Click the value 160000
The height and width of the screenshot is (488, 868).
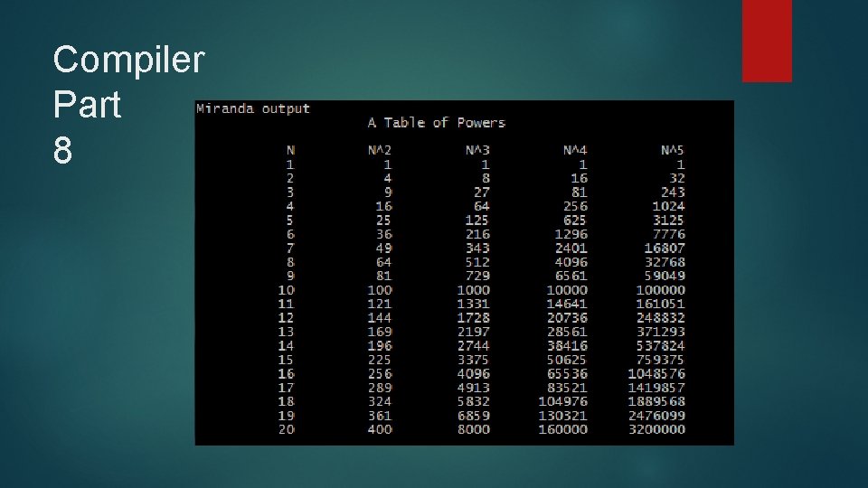tap(563, 429)
